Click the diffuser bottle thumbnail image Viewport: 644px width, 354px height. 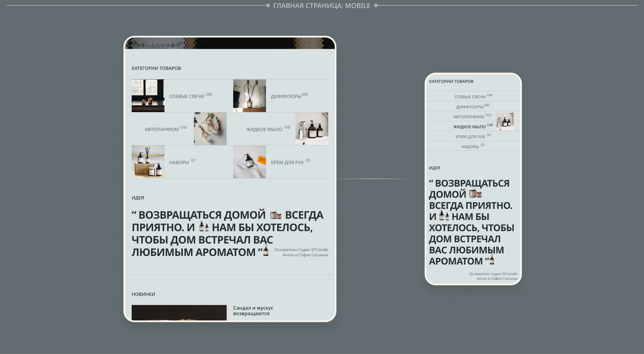pyautogui.click(x=249, y=96)
